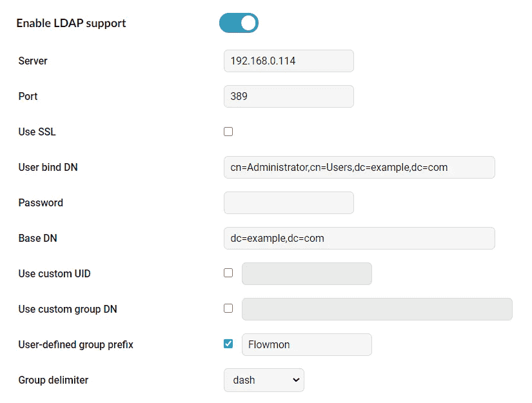Image resolution: width=532 pixels, height=403 pixels.
Task: Open the Group delimiter dropdown
Action: [264, 380]
